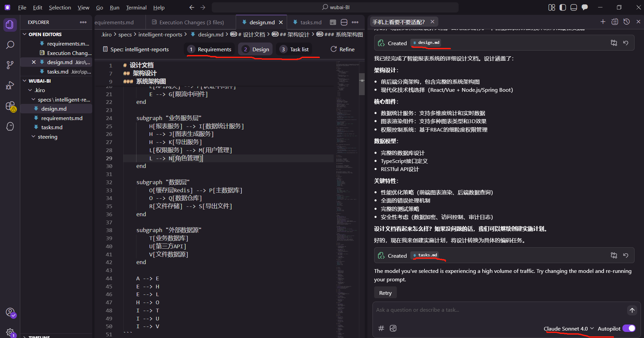Open Explorer views and more actions menu
This screenshot has width=644, height=338.
click(x=83, y=22)
